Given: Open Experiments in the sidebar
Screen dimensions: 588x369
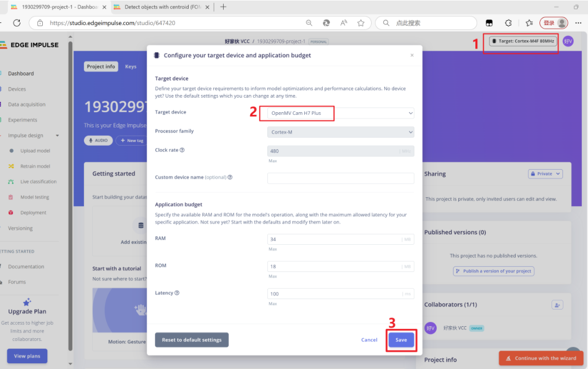Looking at the screenshot, I should coord(22,120).
